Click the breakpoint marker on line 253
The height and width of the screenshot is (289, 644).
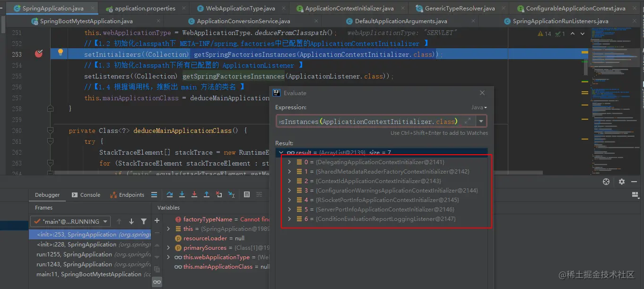pos(39,54)
